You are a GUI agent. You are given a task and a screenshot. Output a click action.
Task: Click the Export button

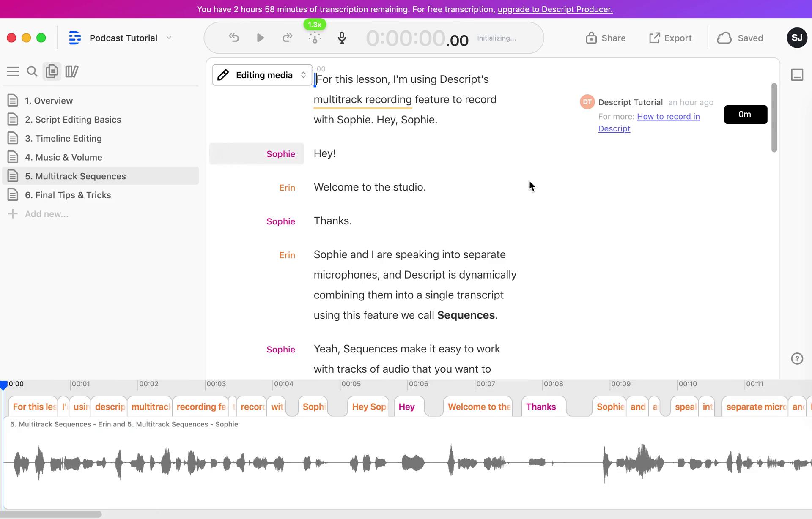pyautogui.click(x=670, y=38)
